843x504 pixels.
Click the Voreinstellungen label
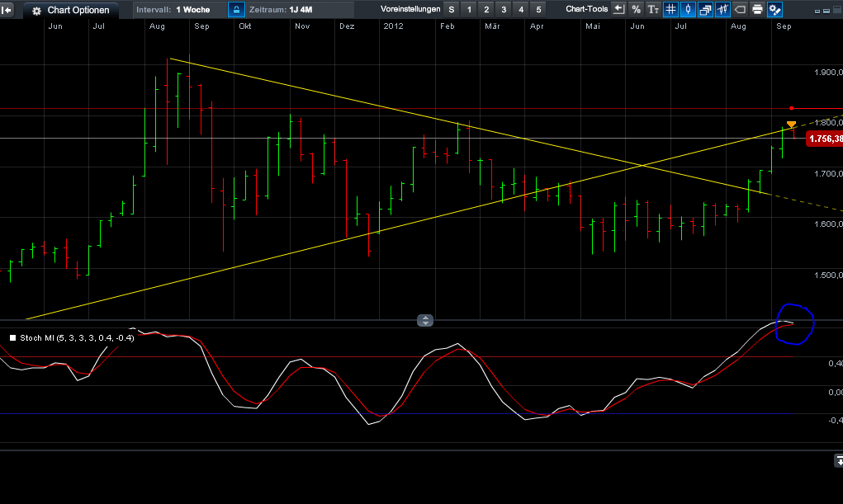[x=410, y=9]
